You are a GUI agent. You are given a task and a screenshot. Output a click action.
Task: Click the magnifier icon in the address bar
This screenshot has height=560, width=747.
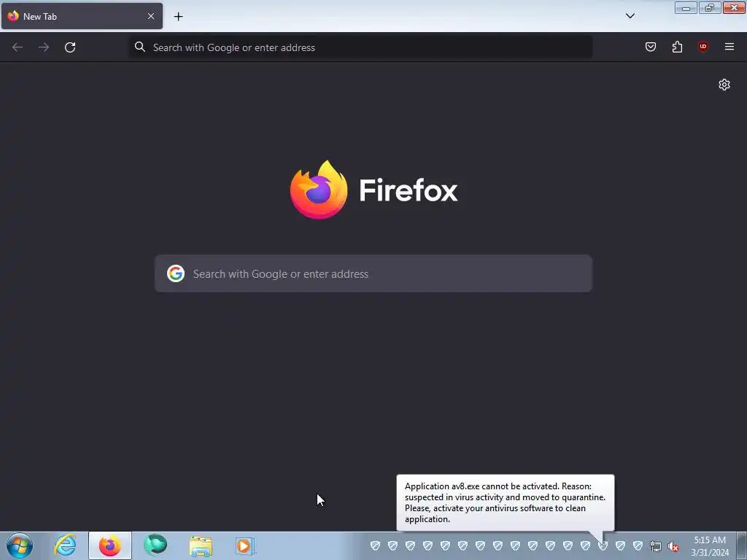(x=139, y=47)
